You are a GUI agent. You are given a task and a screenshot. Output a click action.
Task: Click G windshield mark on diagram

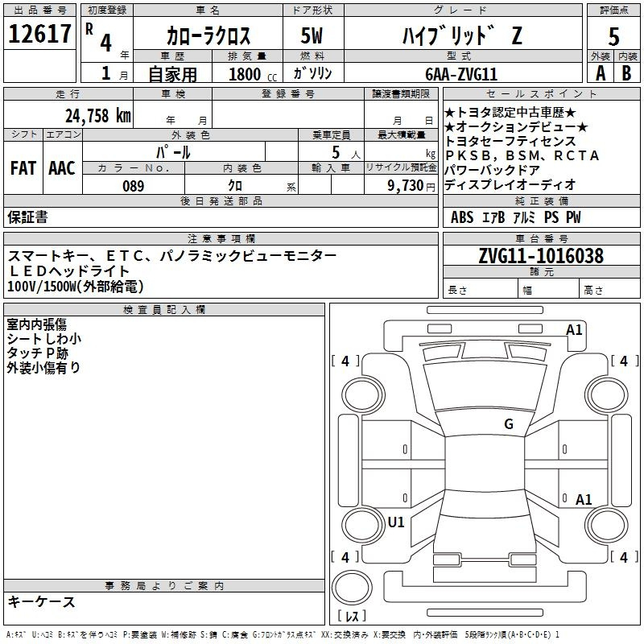[x=509, y=424]
